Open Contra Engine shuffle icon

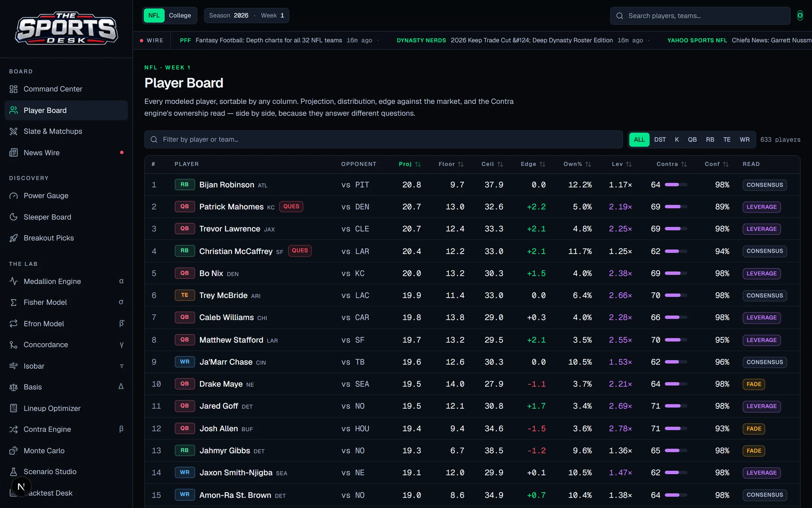14,429
